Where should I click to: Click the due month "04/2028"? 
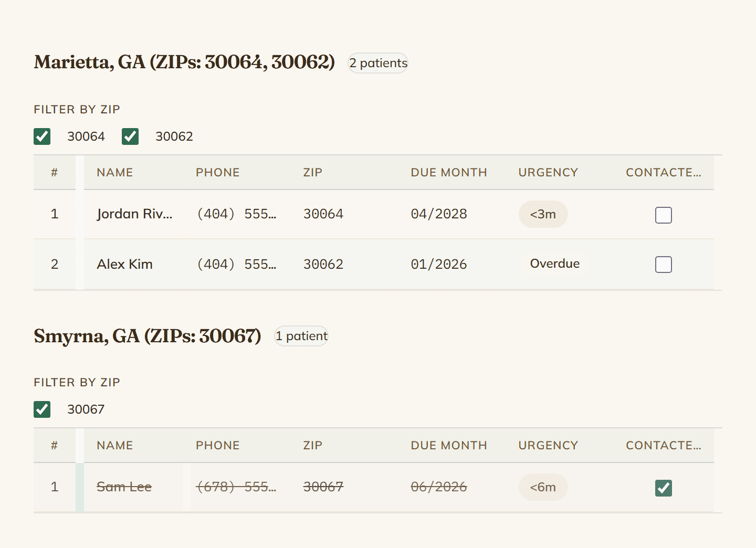pos(439,214)
